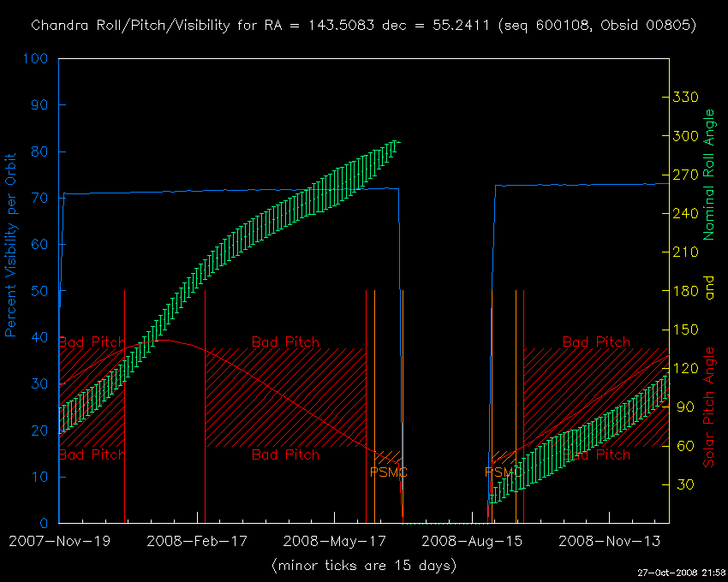
Task: Click the chart title beginning with Chandra Roll/Pitch/Visibility
Action: pyautogui.click(x=363, y=25)
